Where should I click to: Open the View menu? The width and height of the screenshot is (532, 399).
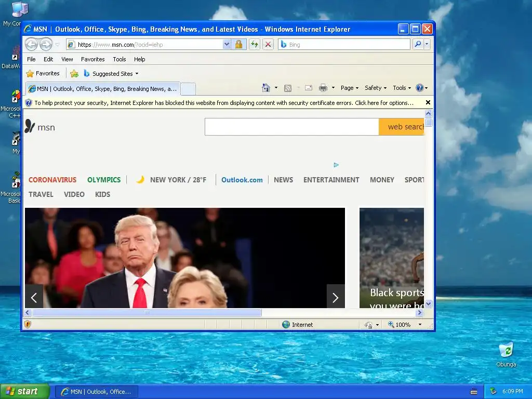click(x=67, y=59)
